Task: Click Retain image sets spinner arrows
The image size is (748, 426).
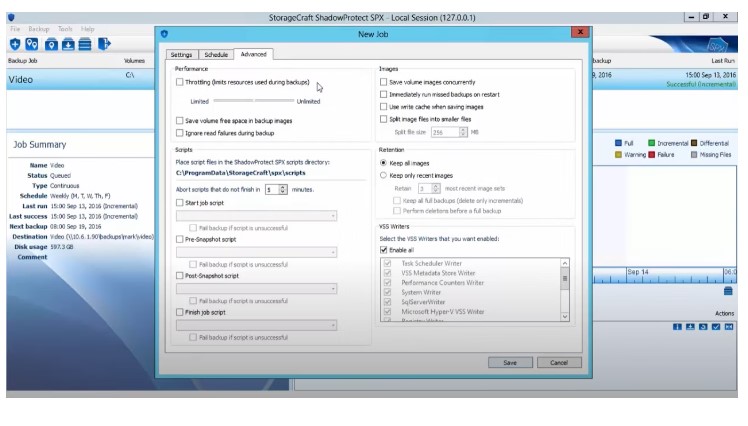Action: (436, 188)
